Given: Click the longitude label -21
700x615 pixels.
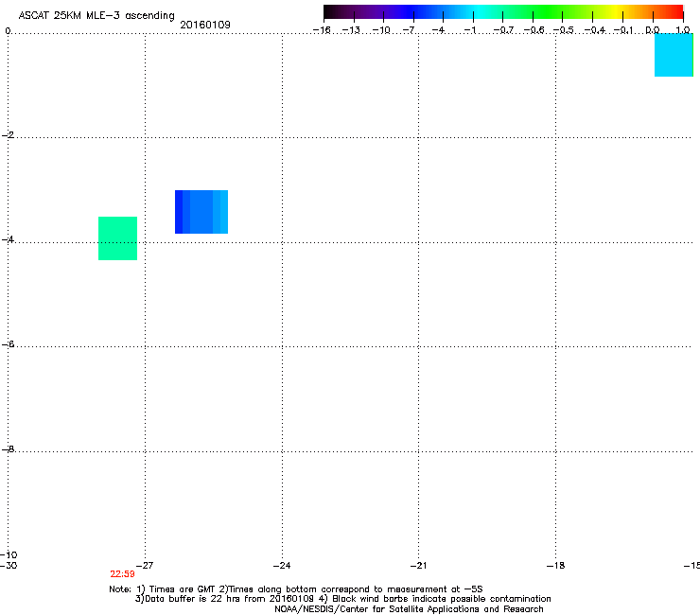Looking at the screenshot, I should point(418,566).
